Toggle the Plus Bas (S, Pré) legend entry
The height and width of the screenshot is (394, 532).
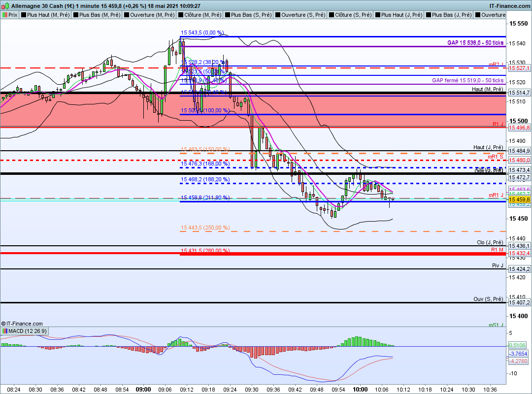click(248, 15)
